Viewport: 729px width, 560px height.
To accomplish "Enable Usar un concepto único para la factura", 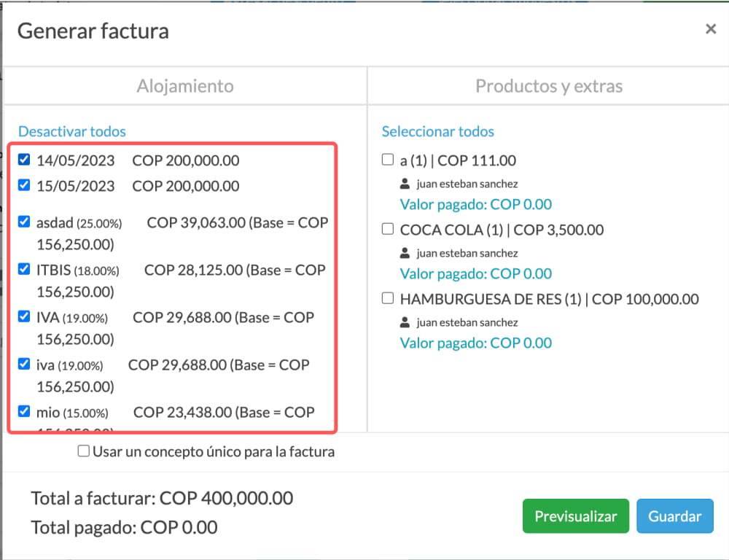I will click(x=84, y=451).
